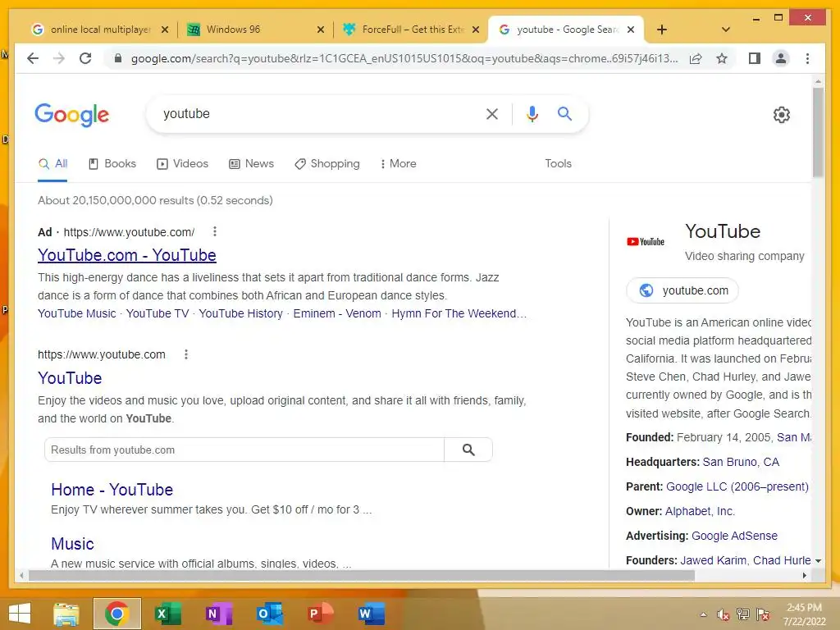Share this page using share icon
This screenshot has width=840, height=630.
click(x=696, y=58)
